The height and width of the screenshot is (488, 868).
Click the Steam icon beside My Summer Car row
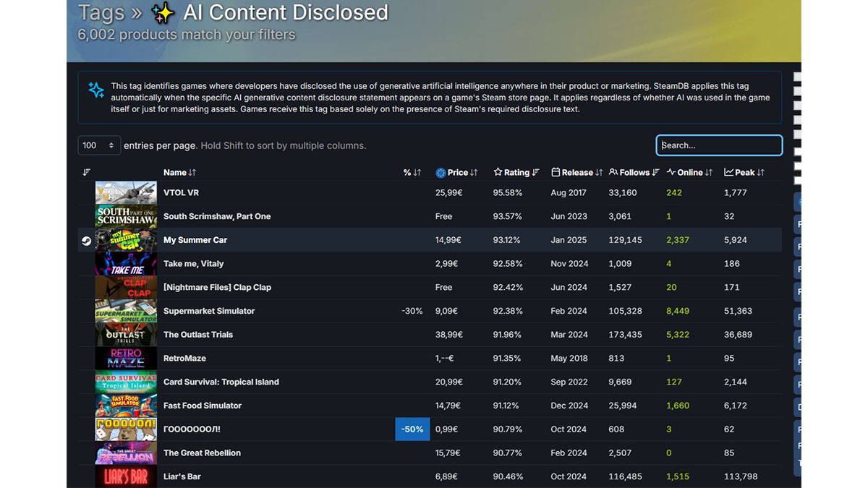tap(86, 240)
